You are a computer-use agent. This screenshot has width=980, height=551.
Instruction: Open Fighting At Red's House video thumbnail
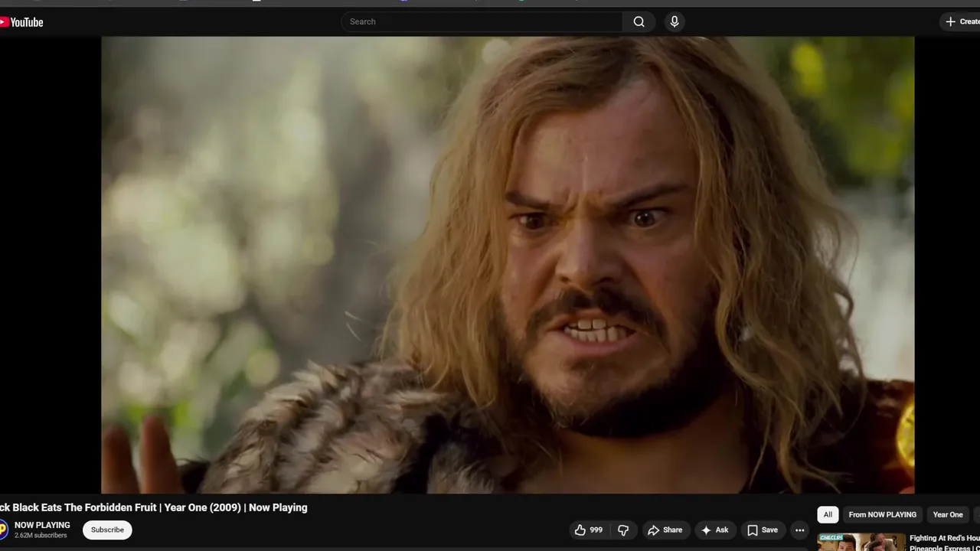click(x=861, y=543)
